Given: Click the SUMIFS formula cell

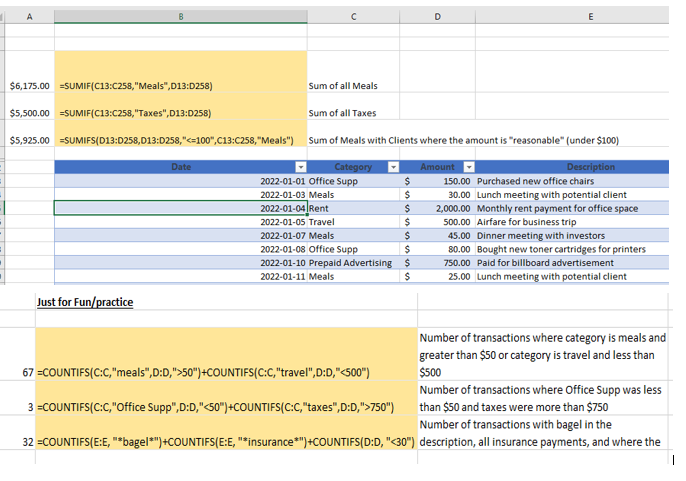Looking at the screenshot, I should [x=181, y=133].
